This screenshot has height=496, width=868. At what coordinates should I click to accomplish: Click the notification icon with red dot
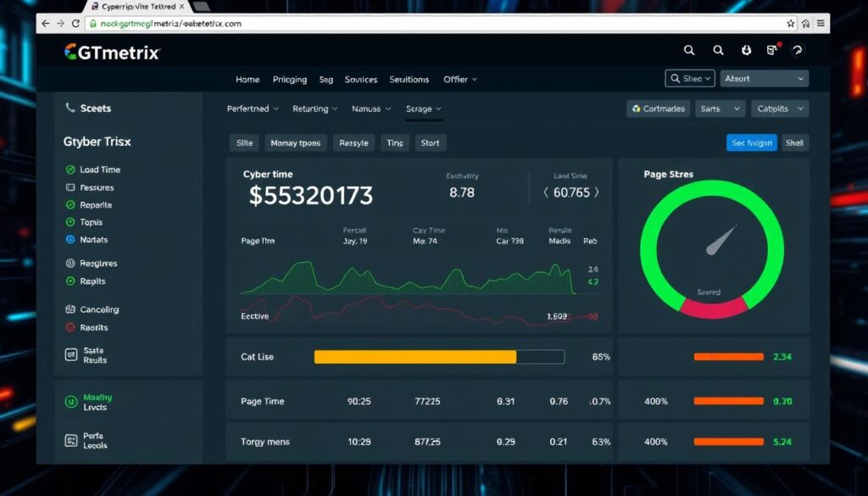tap(772, 51)
